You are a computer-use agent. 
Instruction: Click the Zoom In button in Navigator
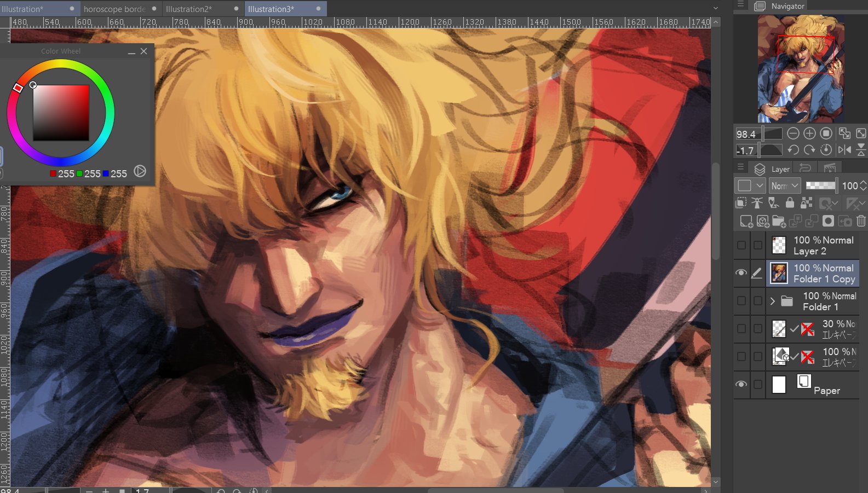click(809, 134)
